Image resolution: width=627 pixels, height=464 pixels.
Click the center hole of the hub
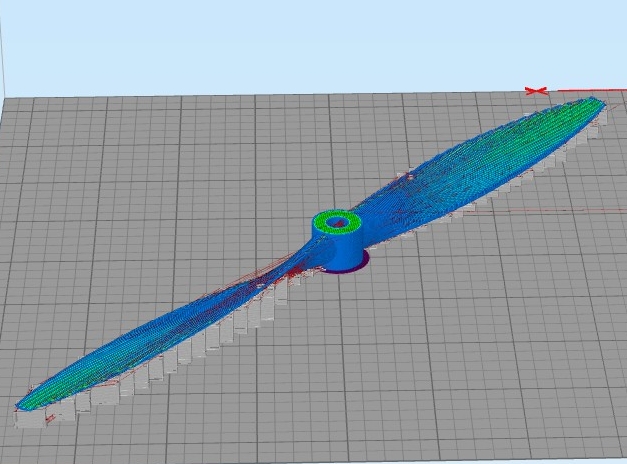pyautogui.click(x=338, y=222)
